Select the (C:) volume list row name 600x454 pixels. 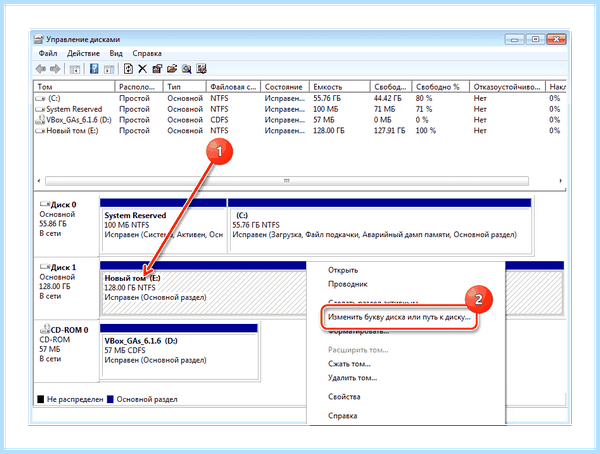[x=54, y=98]
